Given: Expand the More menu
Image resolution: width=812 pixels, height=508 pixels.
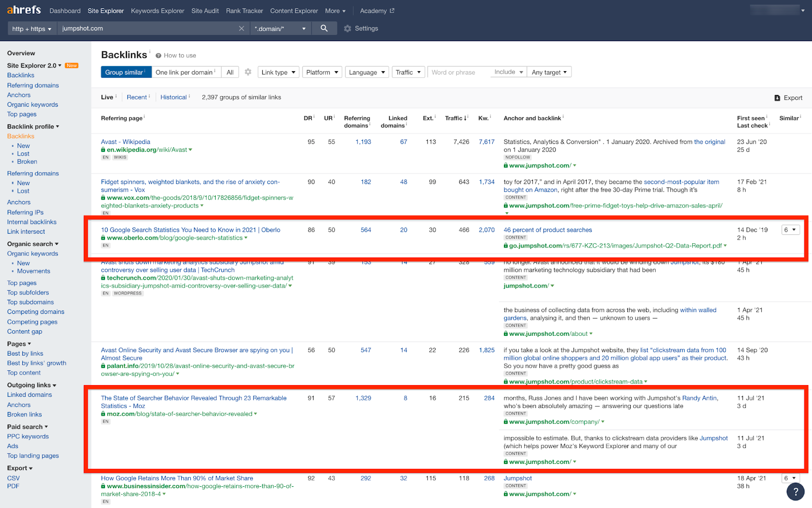Looking at the screenshot, I should tap(335, 11).
